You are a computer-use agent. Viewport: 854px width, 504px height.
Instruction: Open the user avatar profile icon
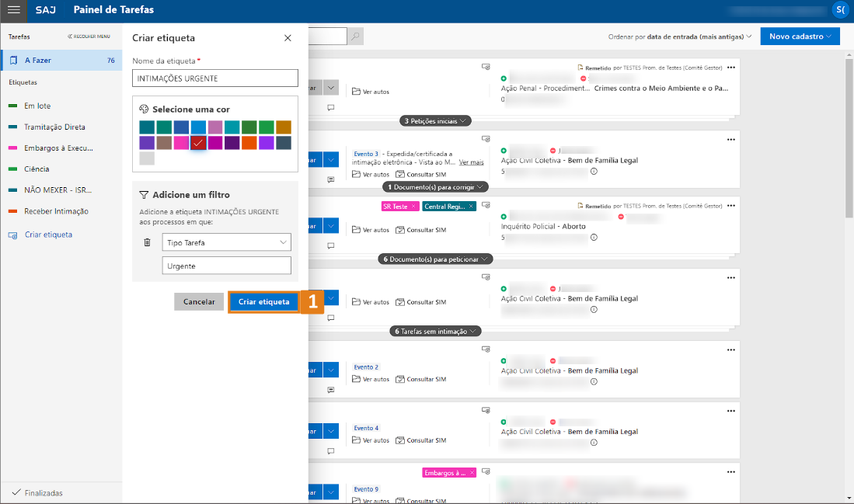click(x=841, y=10)
